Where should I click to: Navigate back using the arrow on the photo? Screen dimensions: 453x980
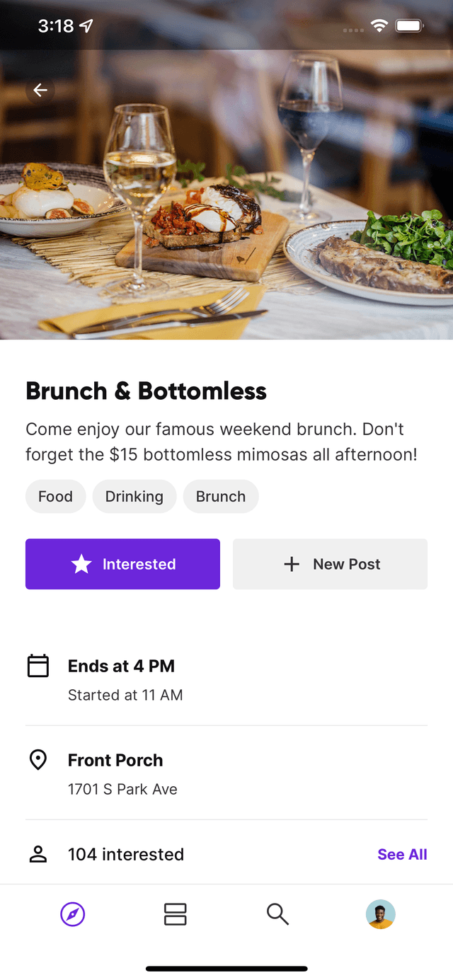pyautogui.click(x=40, y=90)
